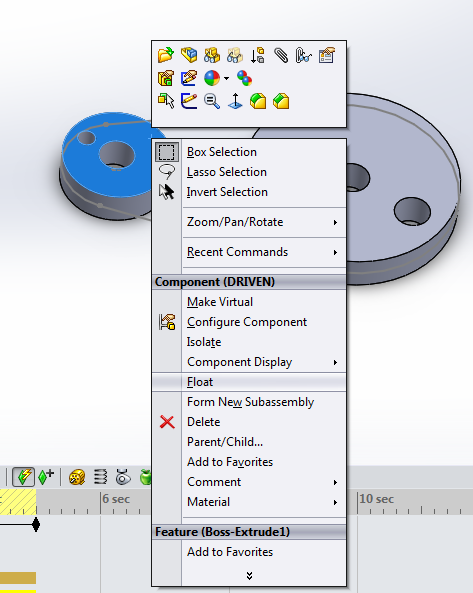
Task: Click the Spring icon in motion toolbar
Action: point(100,477)
